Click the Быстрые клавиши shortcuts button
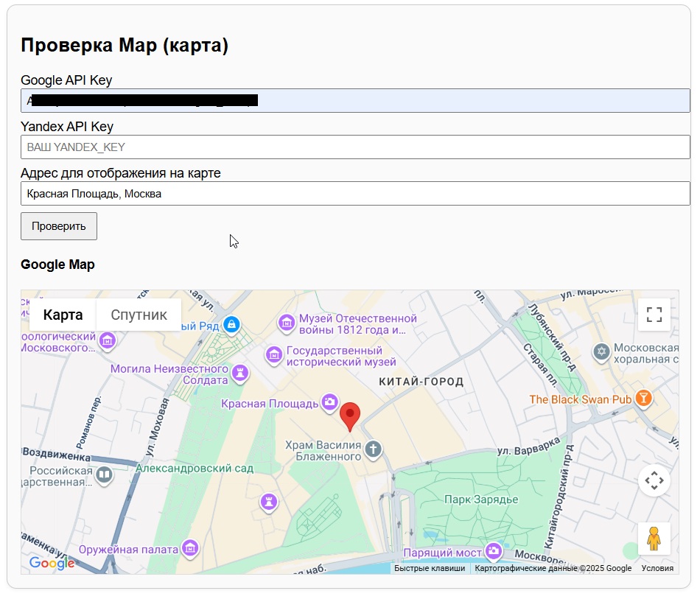The image size is (700, 599). tap(430, 568)
